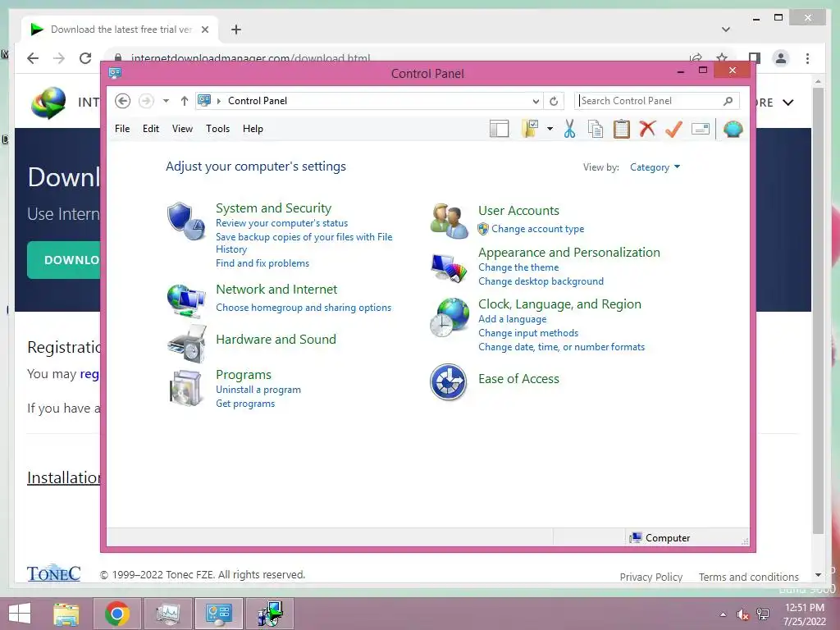Click Find and fix problems link
Viewport: 840px width, 630px height.
pyautogui.click(x=262, y=263)
